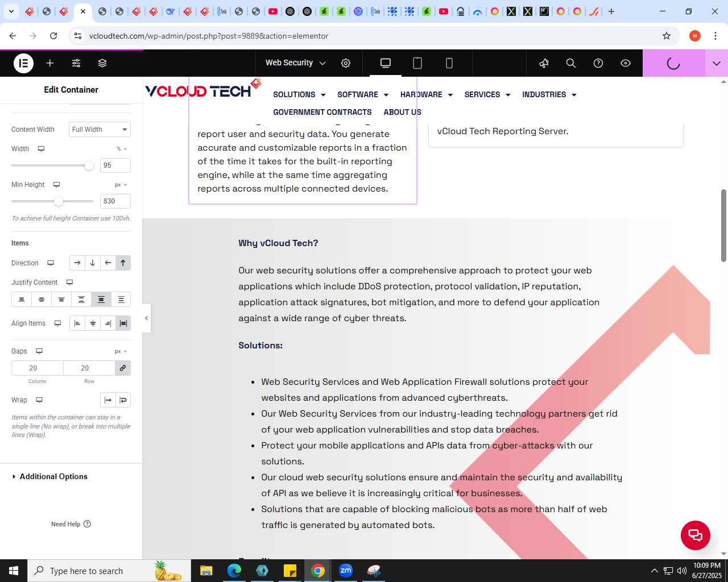Open Site Settings sliders icon
This screenshot has width=728, height=582.
click(x=76, y=63)
